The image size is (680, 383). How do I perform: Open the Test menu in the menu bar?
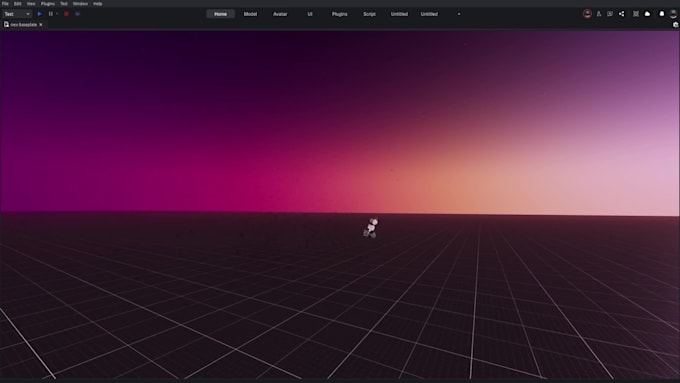tap(64, 3)
